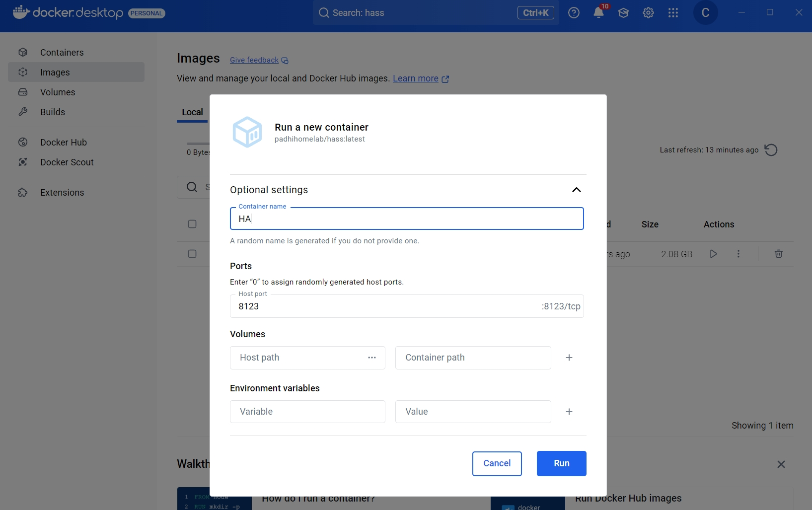
Task: Collapse the Optional settings section
Action: (576, 190)
